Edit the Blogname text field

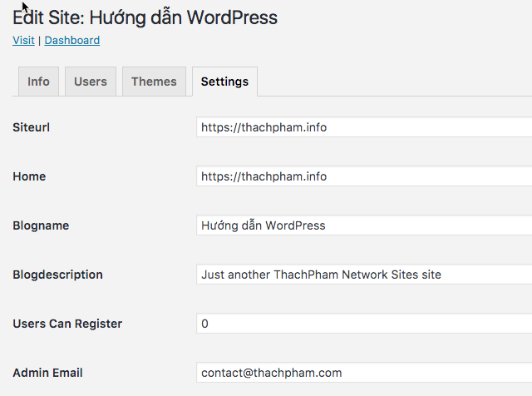pos(364,225)
